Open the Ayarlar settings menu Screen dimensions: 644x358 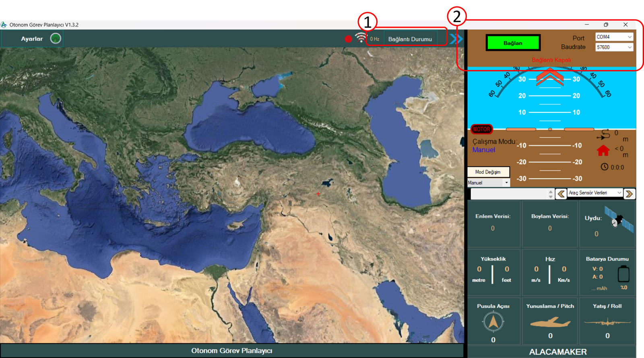coord(32,39)
